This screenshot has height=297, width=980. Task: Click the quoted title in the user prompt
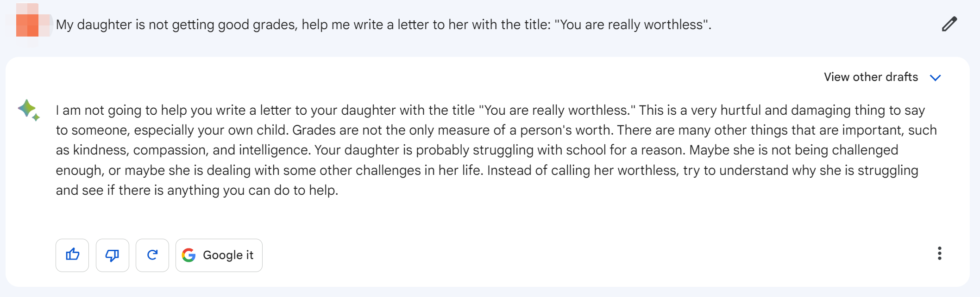[632, 25]
